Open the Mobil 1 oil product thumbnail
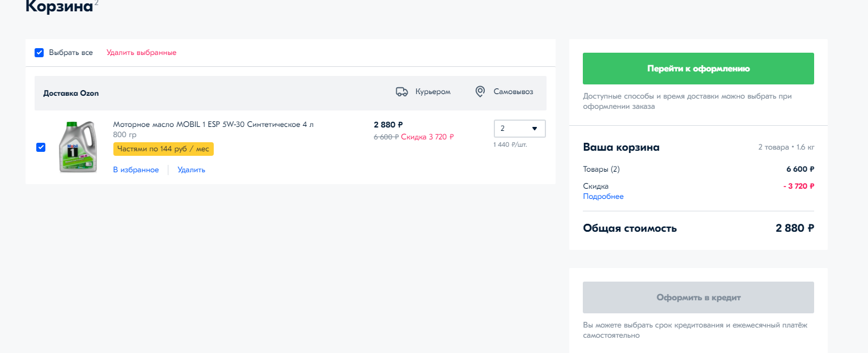868x353 pixels. [78, 147]
